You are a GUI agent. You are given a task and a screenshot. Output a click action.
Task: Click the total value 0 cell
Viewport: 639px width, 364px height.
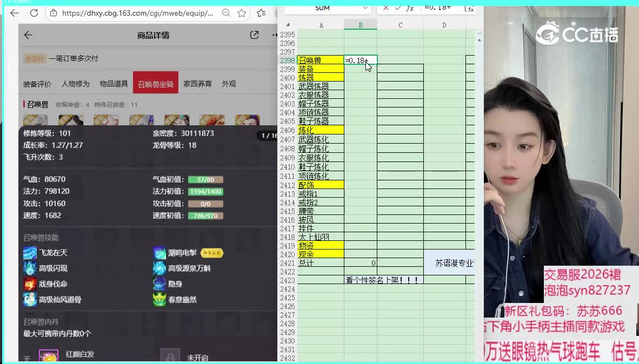pos(361,263)
